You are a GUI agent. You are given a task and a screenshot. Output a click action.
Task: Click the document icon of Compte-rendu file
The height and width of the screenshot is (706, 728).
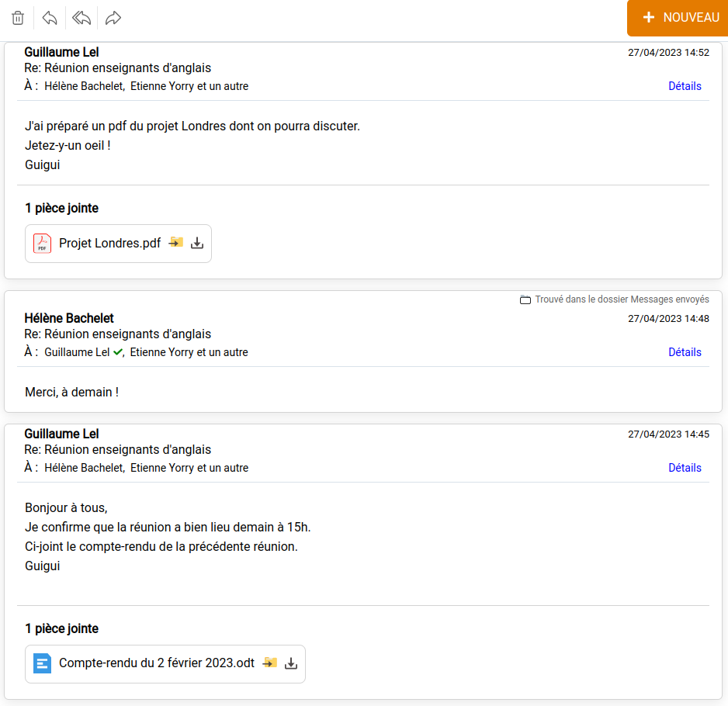click(x=43, y=663)
